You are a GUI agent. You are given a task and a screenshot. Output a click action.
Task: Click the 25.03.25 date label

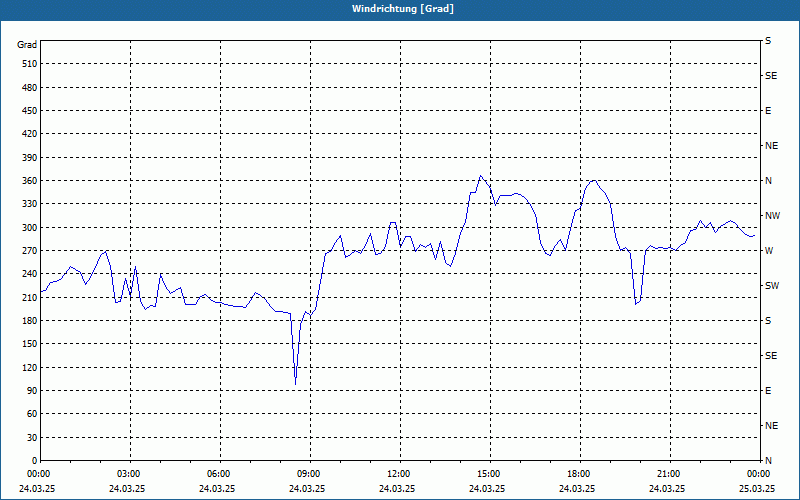[x=757, y=488]
